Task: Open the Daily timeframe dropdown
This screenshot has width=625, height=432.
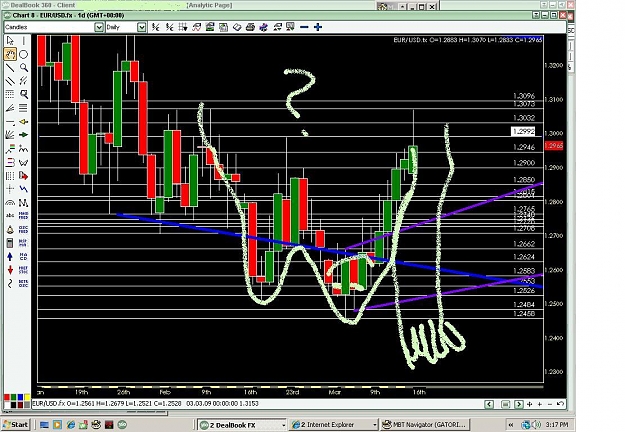Action: tap(142, 27)
